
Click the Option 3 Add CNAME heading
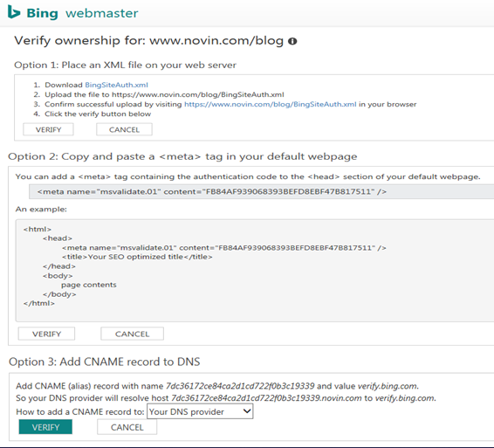pos(104,362)
